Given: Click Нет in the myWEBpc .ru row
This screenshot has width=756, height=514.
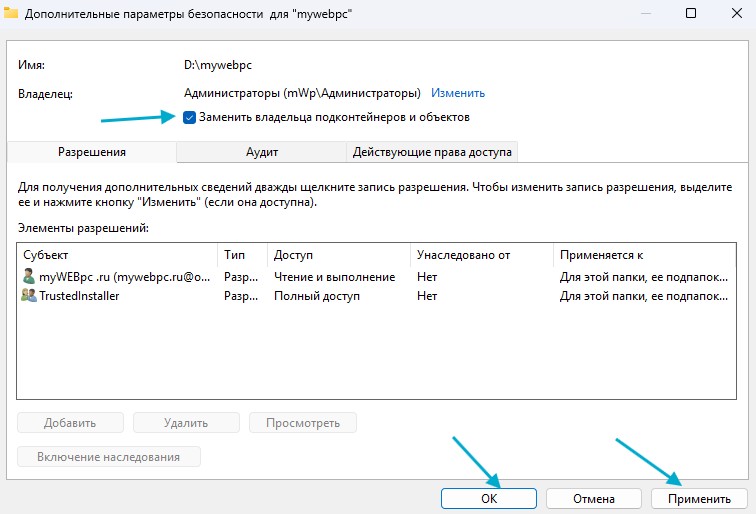Looking at the screenshot, I should tap(427, 277).
